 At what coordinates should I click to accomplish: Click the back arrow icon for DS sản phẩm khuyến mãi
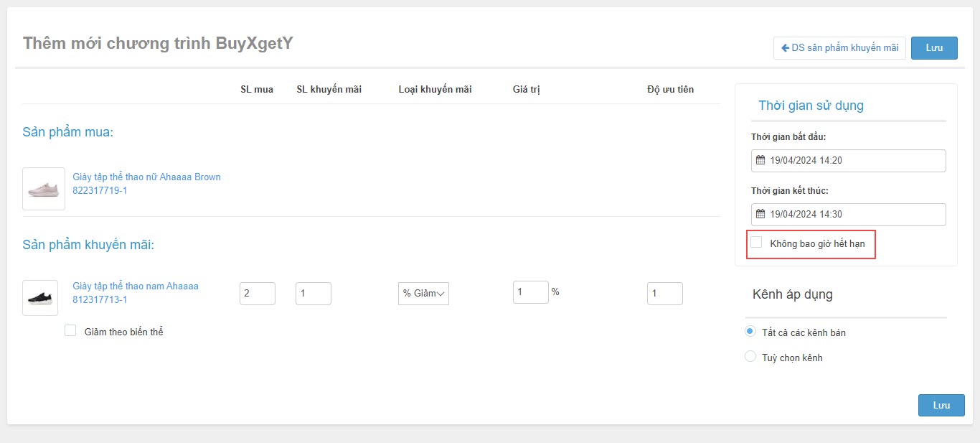[785, 48]
